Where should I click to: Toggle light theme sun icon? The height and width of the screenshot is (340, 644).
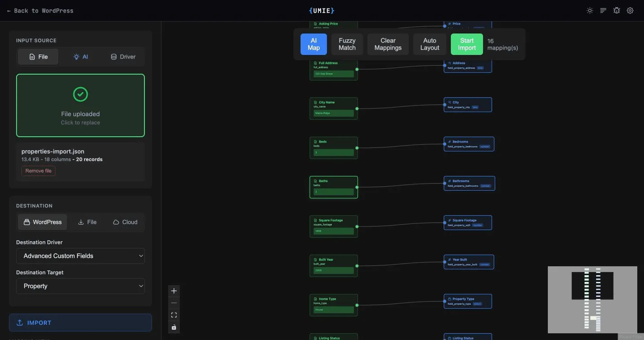(590, 11)
